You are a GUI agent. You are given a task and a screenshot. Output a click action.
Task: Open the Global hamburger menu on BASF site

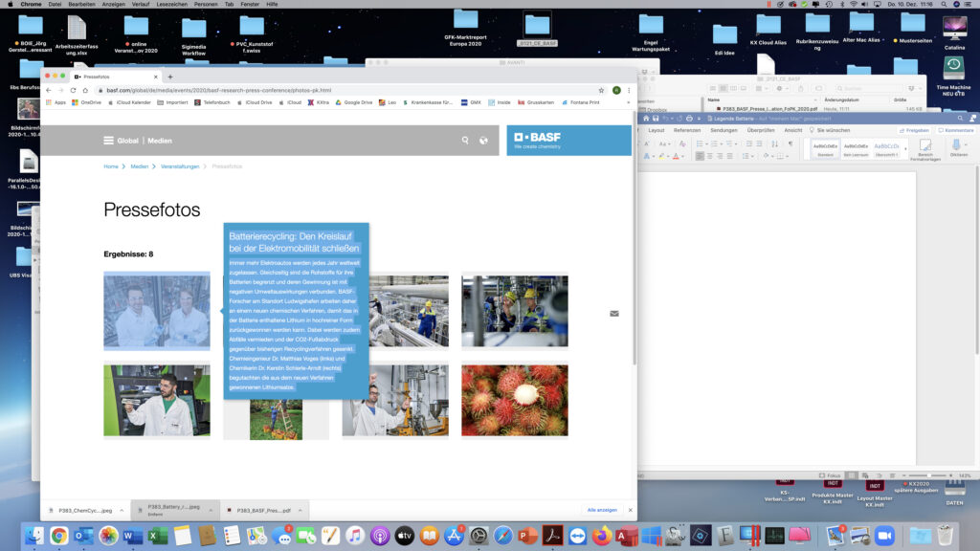108,141
